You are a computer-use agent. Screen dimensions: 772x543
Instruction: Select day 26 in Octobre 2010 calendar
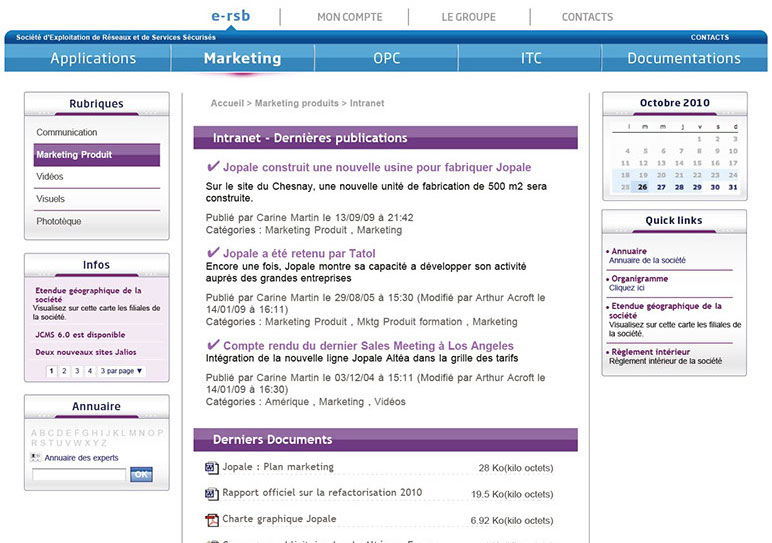tap(643, 187)
